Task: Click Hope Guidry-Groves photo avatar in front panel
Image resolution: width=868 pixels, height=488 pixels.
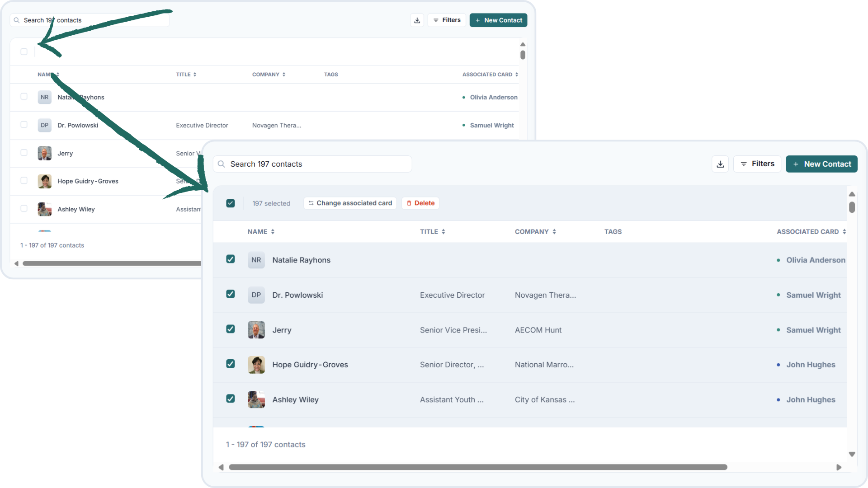Action: [x=256, y=365]
